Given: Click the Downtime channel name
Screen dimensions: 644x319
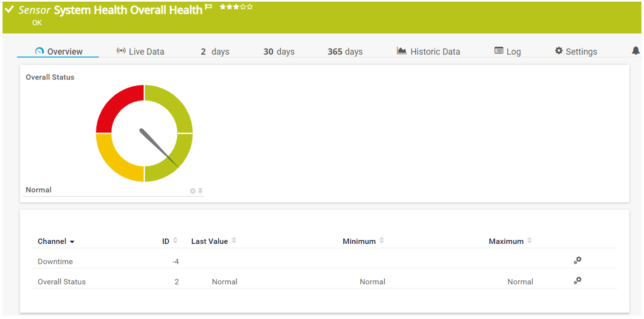Looking at the screenshot, I should pos(55,262).
